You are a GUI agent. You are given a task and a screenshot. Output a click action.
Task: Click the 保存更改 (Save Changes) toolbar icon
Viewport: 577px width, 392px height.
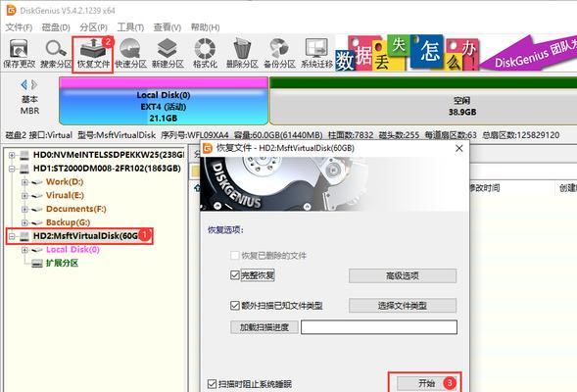(20, 53)
